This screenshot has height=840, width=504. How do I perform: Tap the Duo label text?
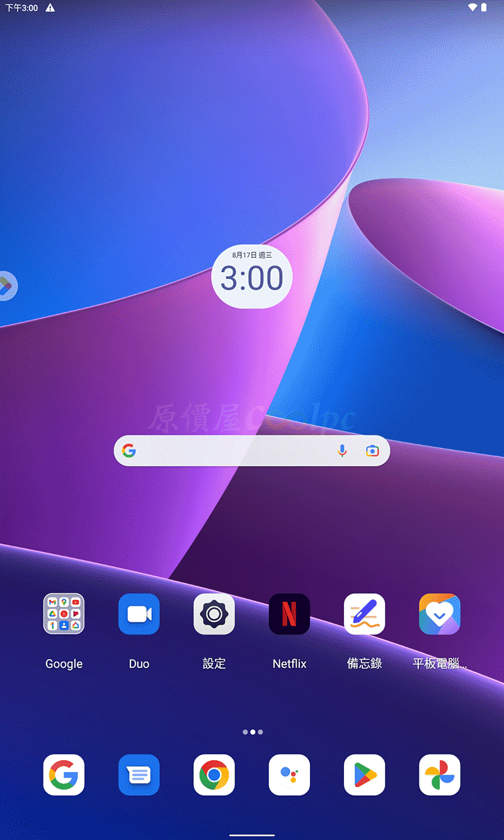click(139, 664)
